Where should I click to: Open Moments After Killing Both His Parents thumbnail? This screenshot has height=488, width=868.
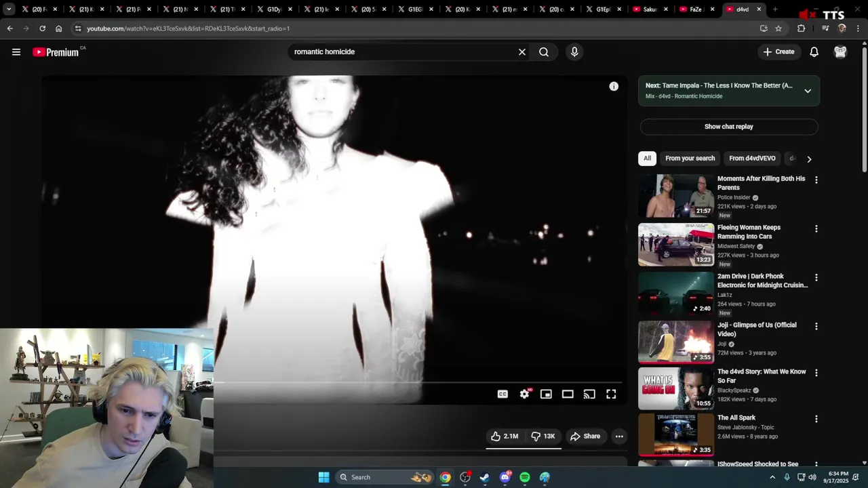(x=676, y=196)
